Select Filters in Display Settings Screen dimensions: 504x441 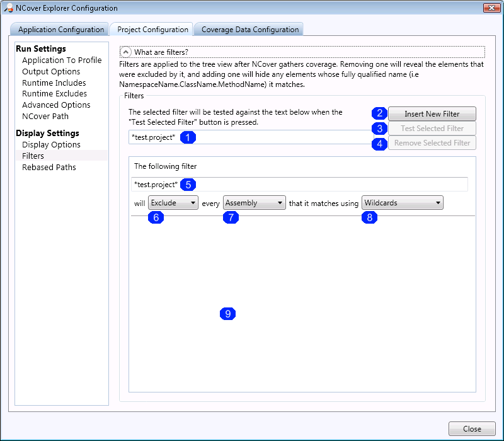click(62, 156)
